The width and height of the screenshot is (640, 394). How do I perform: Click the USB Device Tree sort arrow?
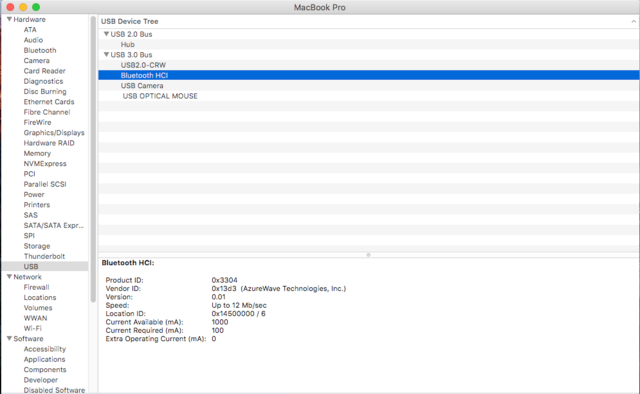coord(633,21)
